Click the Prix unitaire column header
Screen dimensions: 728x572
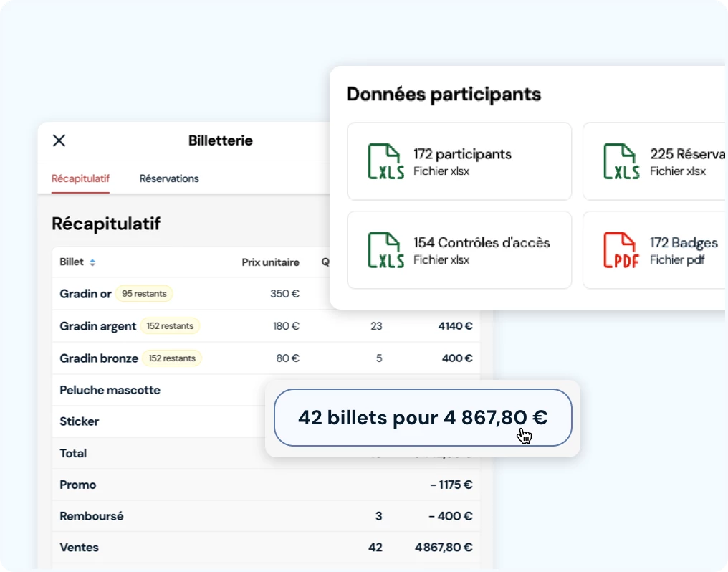click(x=270, y=262)
